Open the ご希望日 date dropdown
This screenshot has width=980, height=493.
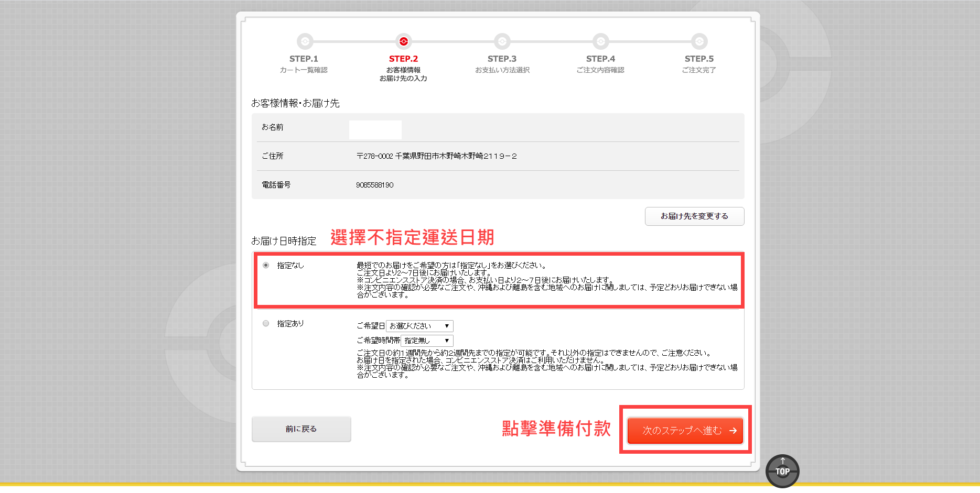(x=419, y=326)
